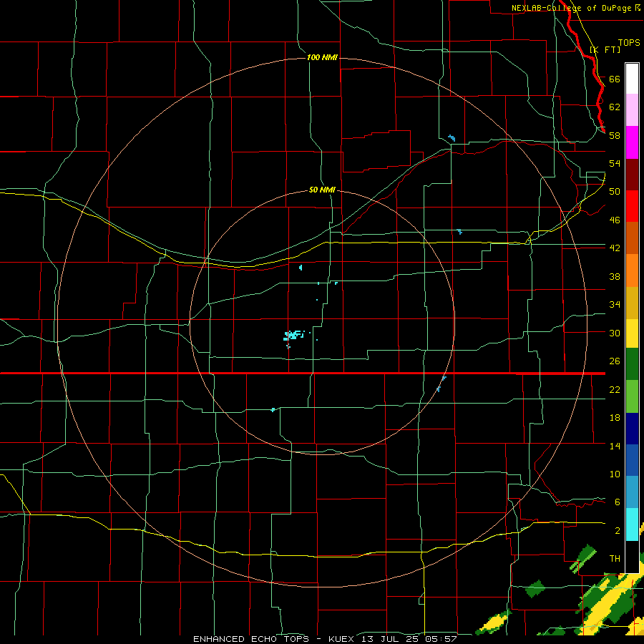
Task: Click the legend value 42
Action: tap(615, 248)
